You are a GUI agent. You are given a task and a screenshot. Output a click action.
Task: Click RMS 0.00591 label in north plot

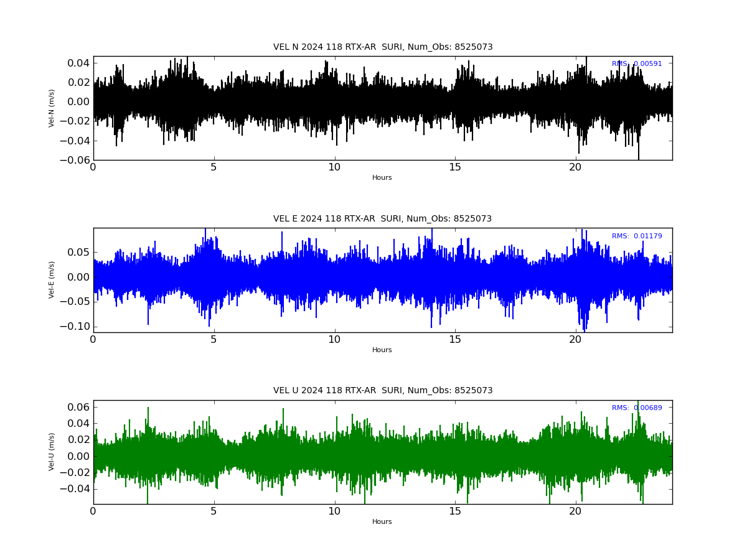click(637, 64)
